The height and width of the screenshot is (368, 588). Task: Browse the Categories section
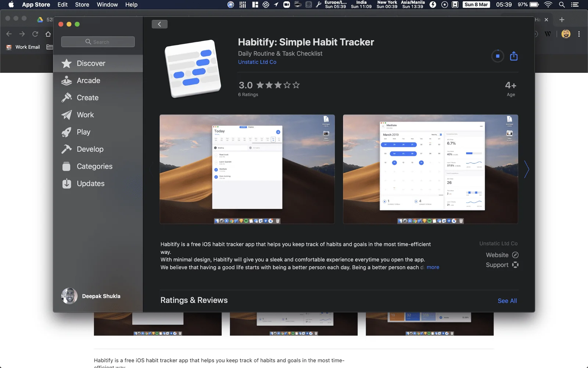point(98,166)
